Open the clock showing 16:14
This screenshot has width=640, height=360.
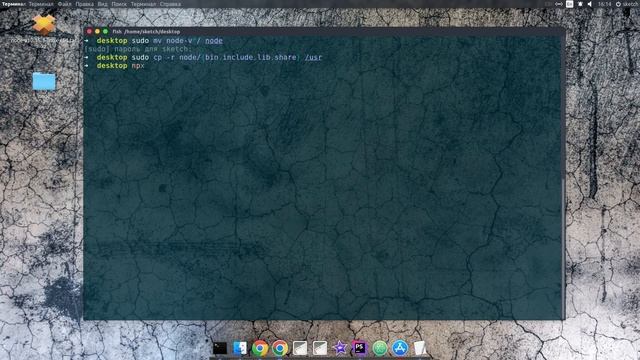[x=604, y=4]
